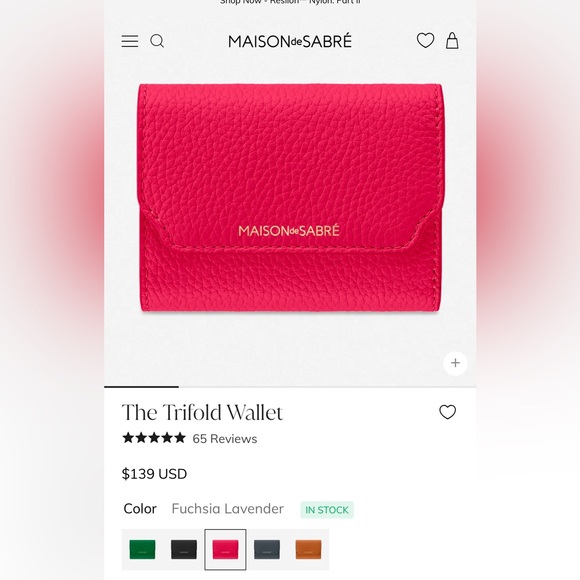Screen dimensions: 580x580
Task: Add Trifold Wallet to wishlist heart
Action: point(448,412)
